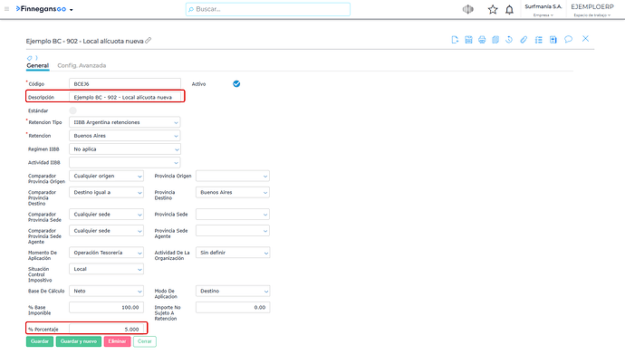
Task: Close the record with the X icon
Action: [585, 39]
